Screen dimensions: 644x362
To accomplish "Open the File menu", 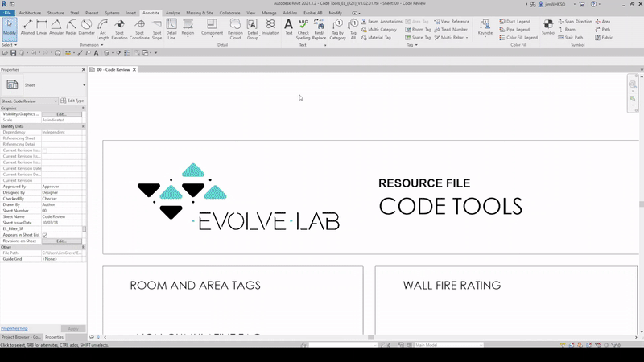I will pos(7,13).
